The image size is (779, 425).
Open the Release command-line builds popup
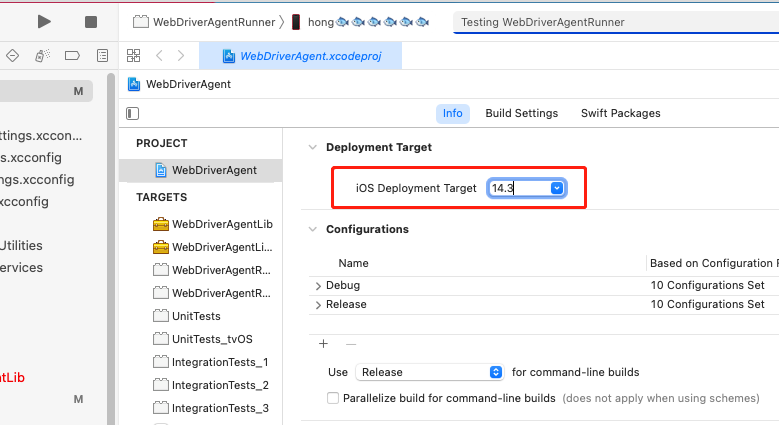point(430,372)
